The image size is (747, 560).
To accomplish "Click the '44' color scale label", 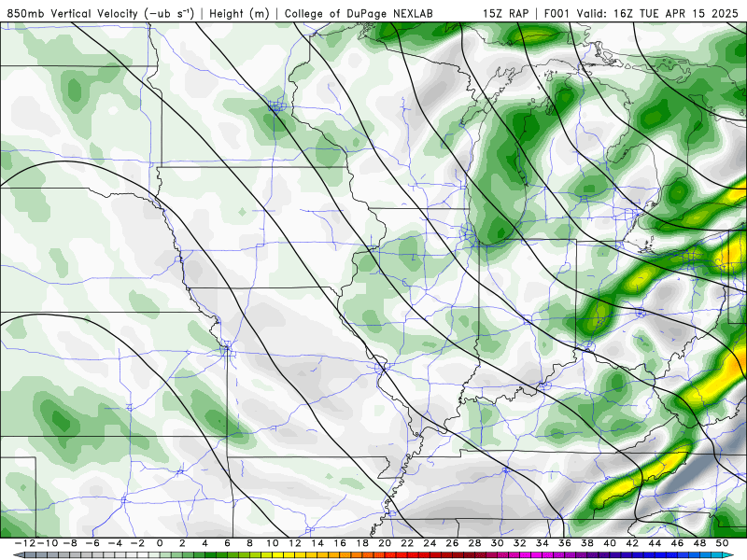I will pyautogui.click(x=655, y=543).
